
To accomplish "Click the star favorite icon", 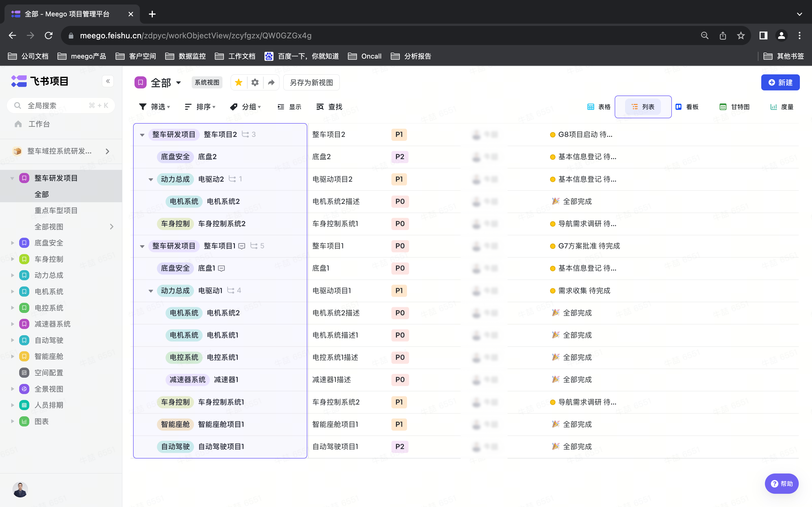I will coord(239,83).
